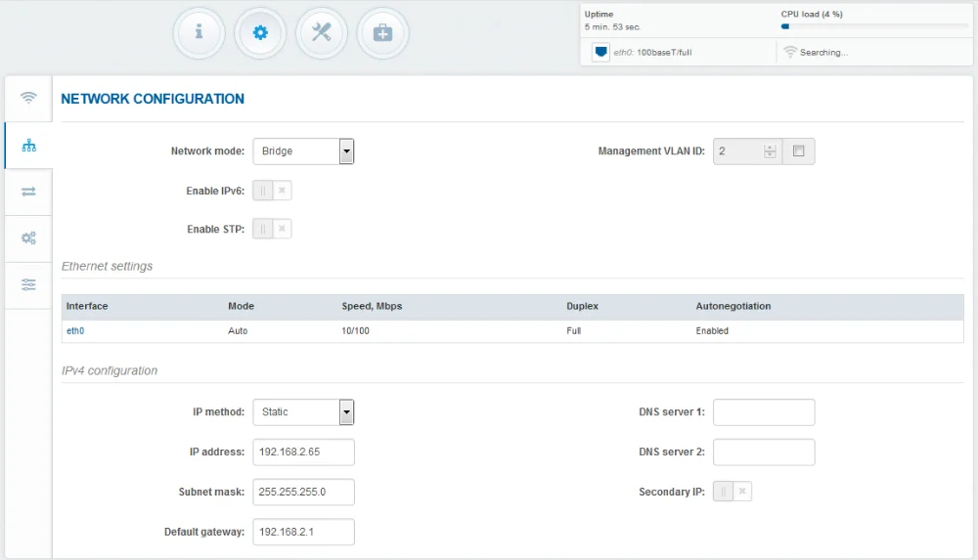This screenshot has height=560, width=978.
Task: Open the Settings gear icon
Action: pyautogui.click(x=260, y=32)
